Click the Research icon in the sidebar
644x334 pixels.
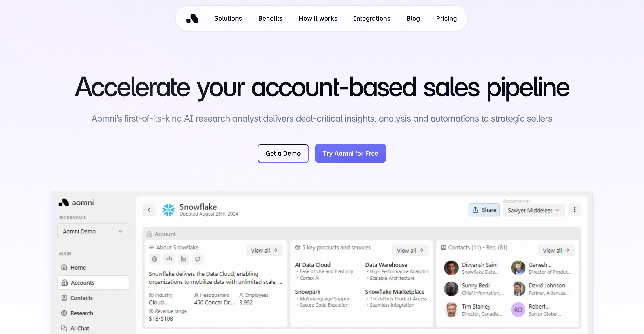[64, 313]
